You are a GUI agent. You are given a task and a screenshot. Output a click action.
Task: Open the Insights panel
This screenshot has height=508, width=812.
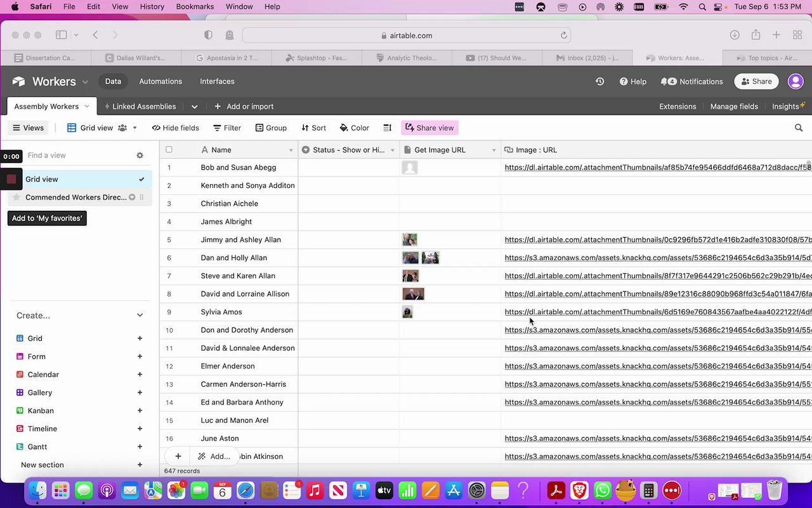point(789,106)
